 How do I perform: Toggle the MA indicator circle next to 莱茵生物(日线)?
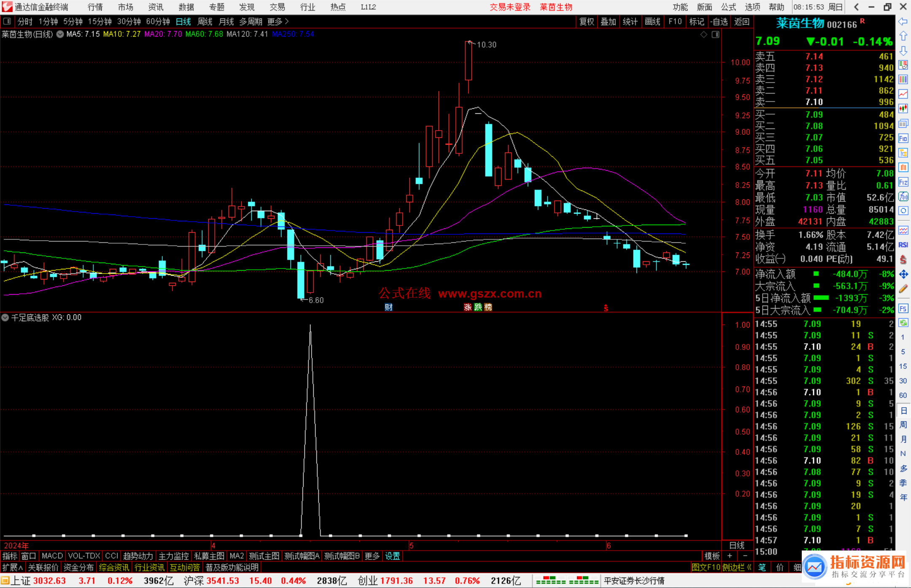pos(60,34)
